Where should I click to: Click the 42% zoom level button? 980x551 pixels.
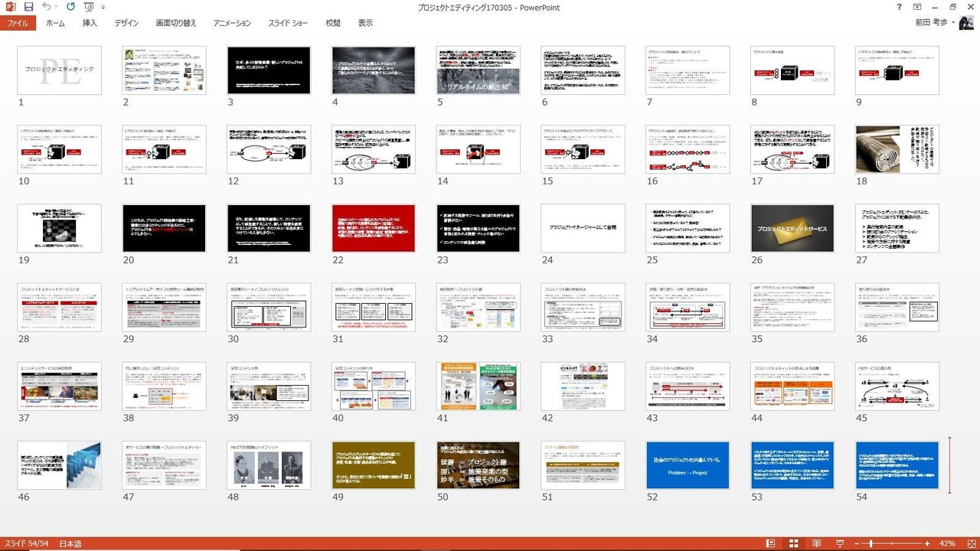click(x=947, y=543)
